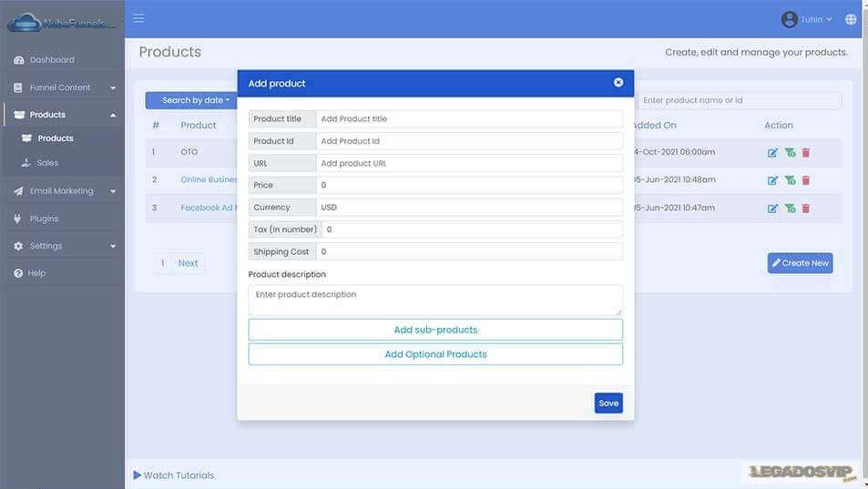Screen dimensions: 868x489
Task: Open the Search by date dropdown
Action: click(x=196, y=100)
